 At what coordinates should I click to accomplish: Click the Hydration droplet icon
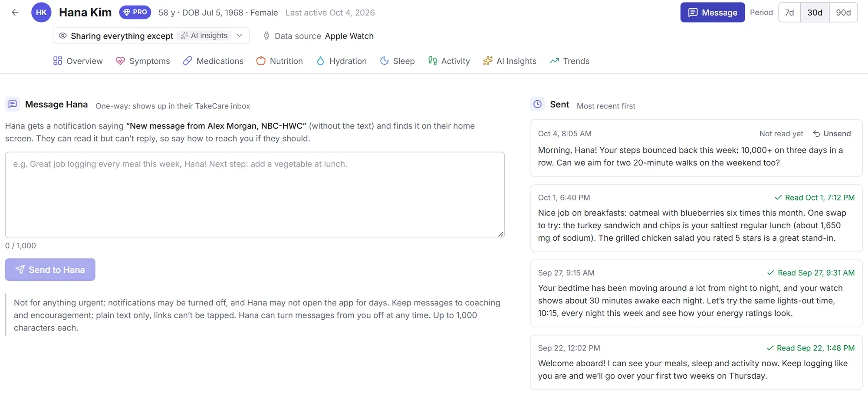(x=320, y=61)
